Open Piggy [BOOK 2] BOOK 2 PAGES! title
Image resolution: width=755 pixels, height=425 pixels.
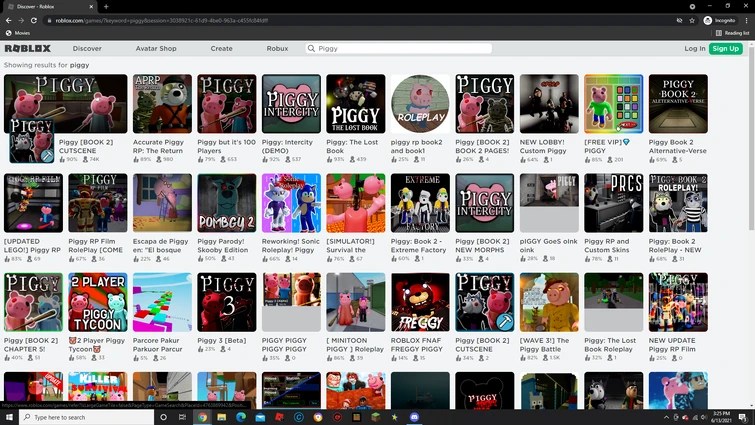coord(482,146)
